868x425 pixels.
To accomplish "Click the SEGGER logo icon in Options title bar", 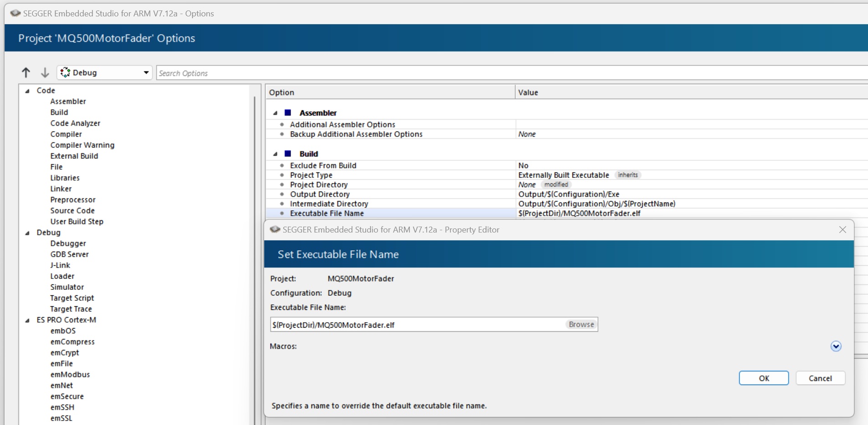I will click(x=15, y=13).
